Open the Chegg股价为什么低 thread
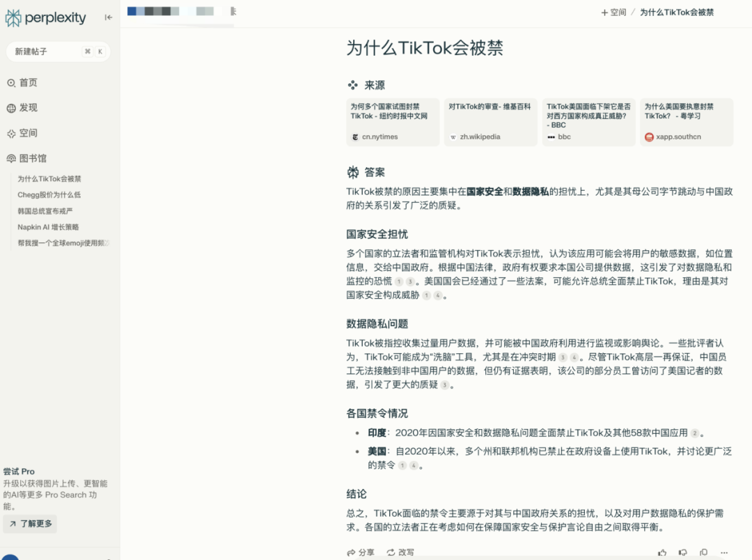752x560 pixels. click(x=49, y=195)
